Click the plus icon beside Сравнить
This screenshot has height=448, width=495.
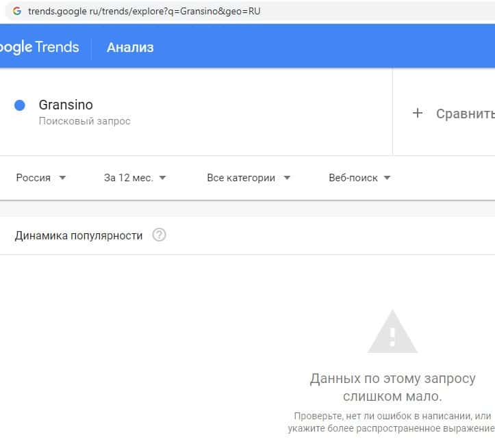[x=418, y=114]
